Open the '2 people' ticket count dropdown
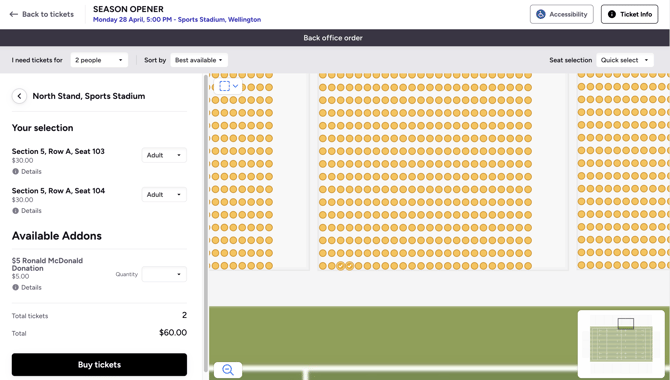This screenshot has width=670, height=380. click(99, 60)
